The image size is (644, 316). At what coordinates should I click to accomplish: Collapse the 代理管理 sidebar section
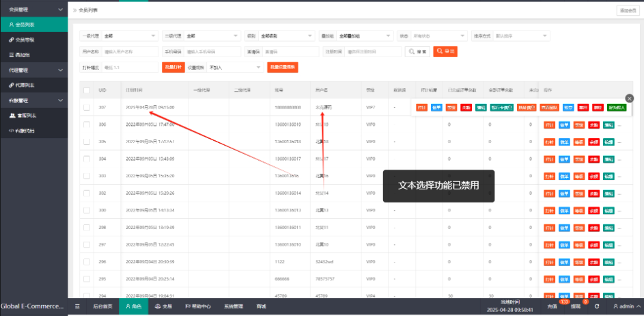click(33, 70)
